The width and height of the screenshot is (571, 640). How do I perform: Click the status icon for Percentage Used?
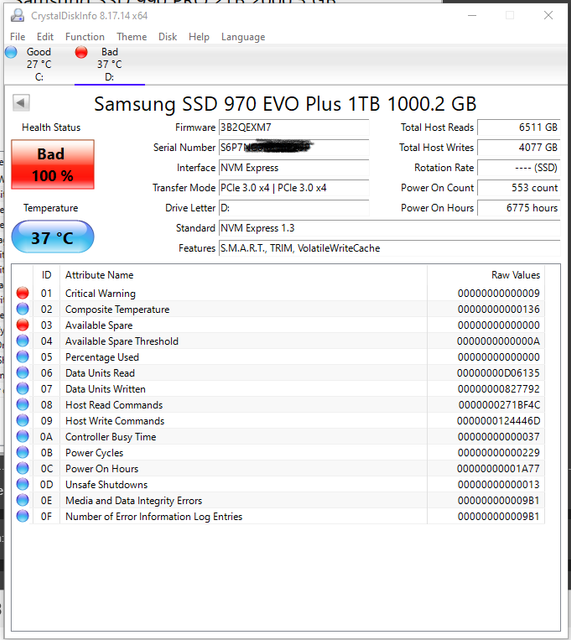(x=23, y=357)
